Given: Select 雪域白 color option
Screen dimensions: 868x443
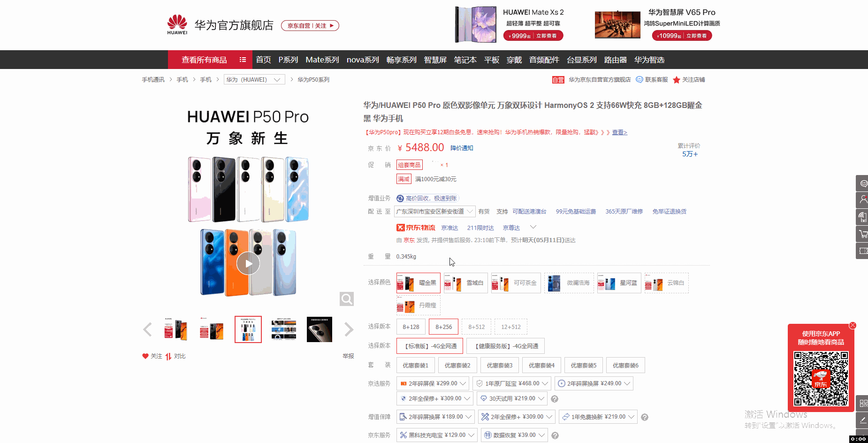Looking at the screenshot, I should pyautogui.click(x=466, y=283).
